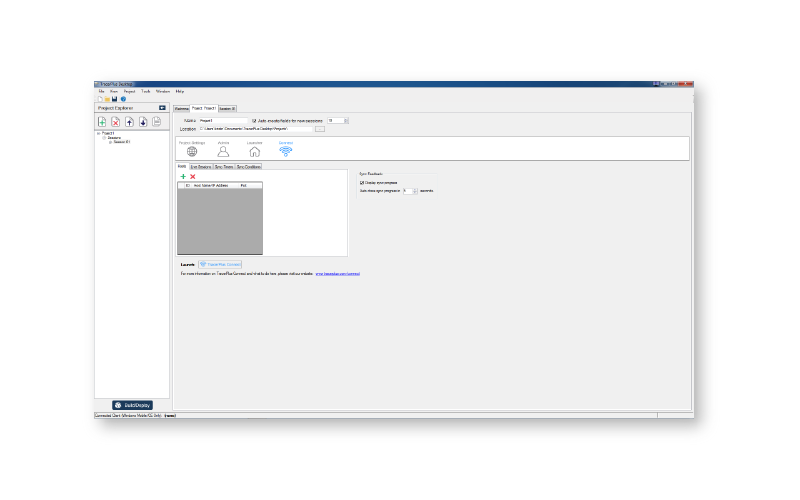Switch to the Sync Conditions sub-tab
The height and width of the screenshot is (500, 800).
(x=248, y=167)
